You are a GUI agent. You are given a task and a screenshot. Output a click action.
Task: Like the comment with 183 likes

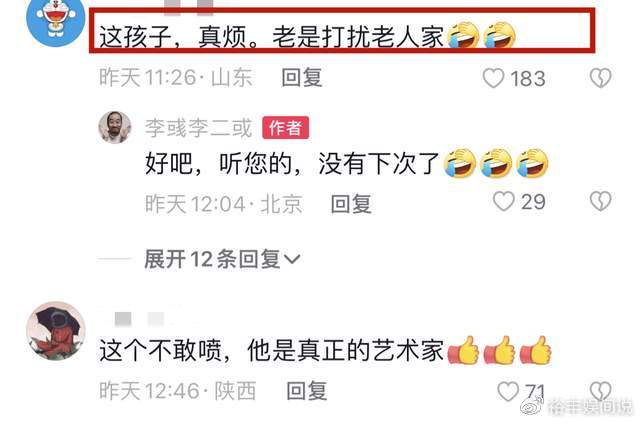point(493,78)
